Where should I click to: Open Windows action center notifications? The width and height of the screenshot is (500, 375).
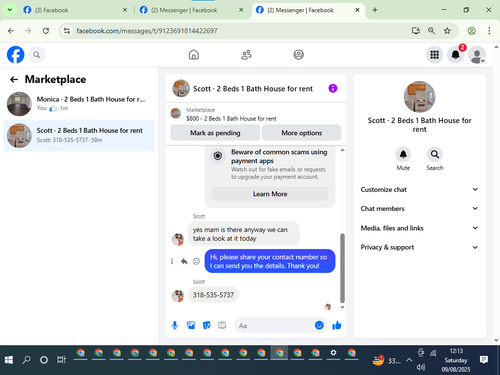point(484,360)
